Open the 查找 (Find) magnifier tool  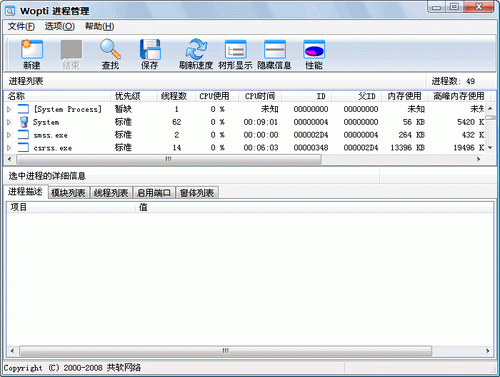(110, 49)
